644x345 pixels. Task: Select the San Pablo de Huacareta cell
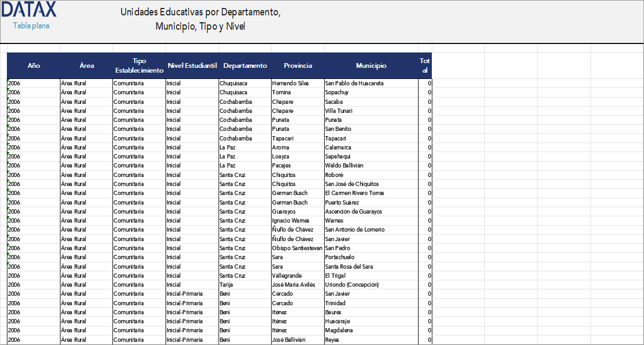coord(354,83)
